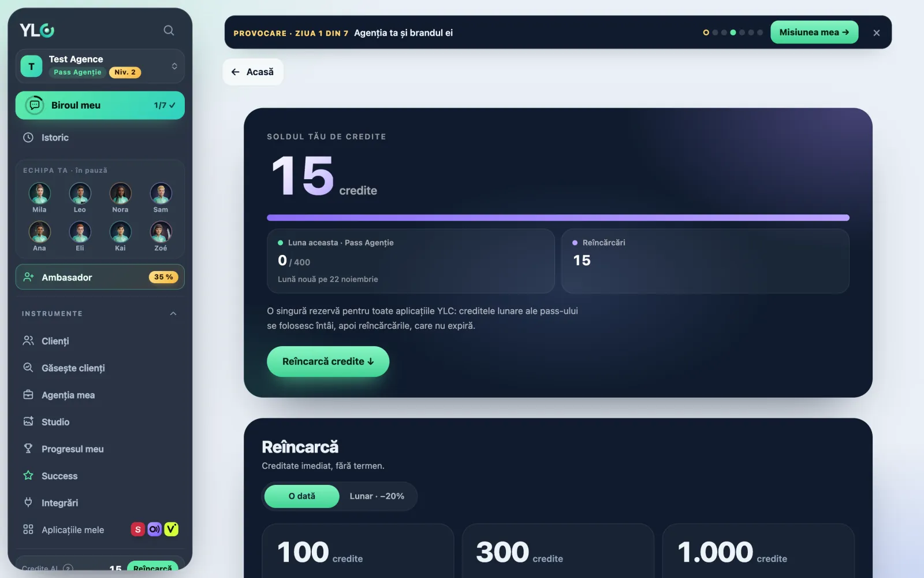Click the yellow V app icon
The width and height of the screenshot is (924, 578).
171,529
